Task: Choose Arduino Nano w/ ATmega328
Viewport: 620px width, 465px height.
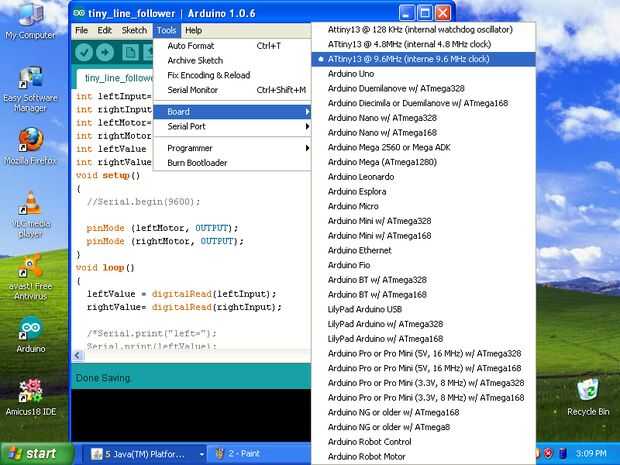Action: point(423,118)
